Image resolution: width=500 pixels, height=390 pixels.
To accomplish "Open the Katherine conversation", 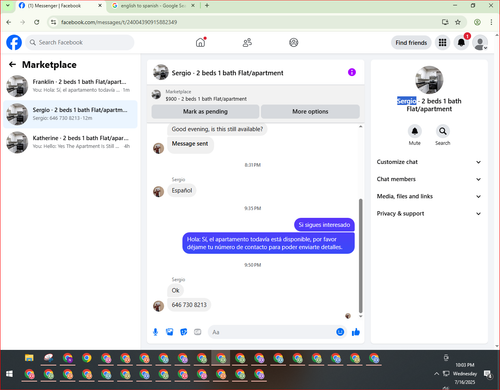I will click(x=70, y=142).
